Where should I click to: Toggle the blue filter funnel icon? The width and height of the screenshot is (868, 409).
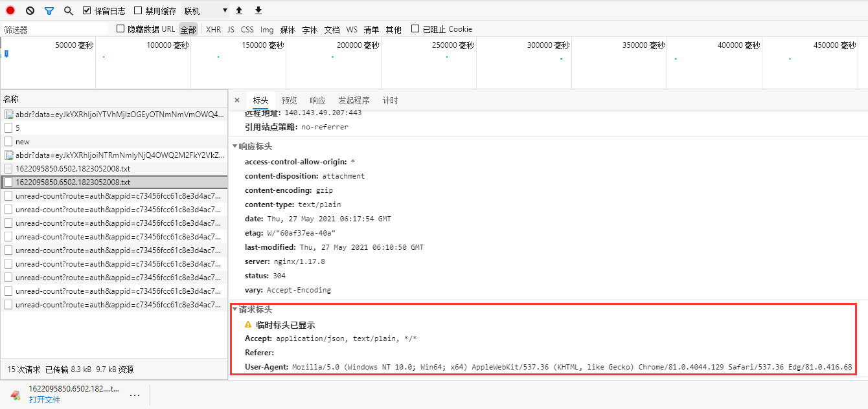(x=49, y=11)
